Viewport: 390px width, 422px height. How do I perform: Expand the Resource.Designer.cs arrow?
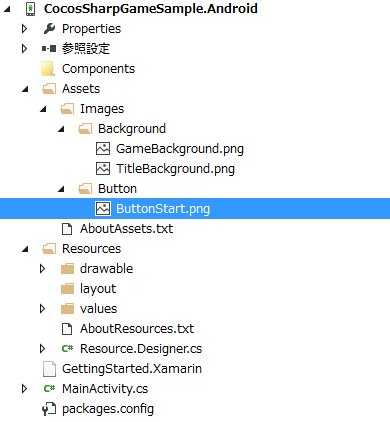tap(42, 349)
